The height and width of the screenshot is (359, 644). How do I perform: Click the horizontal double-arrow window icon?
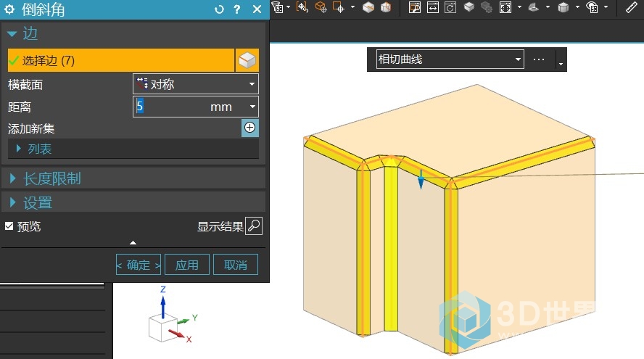(x=433, y=7)
